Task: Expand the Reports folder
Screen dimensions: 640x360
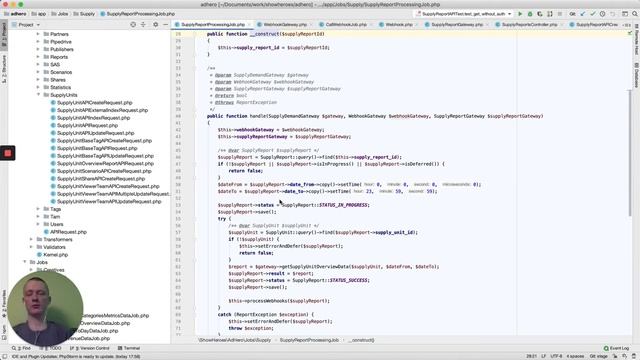Action: (x=38, y=57)
